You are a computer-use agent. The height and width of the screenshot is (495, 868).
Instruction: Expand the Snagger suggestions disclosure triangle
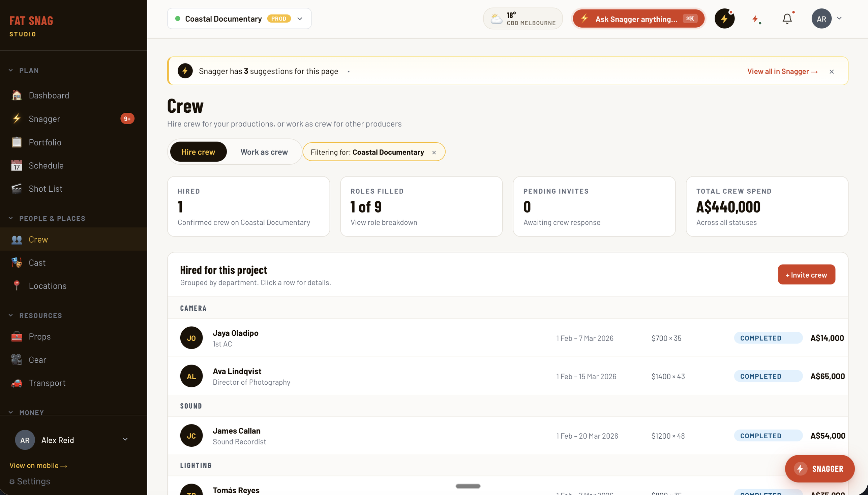coord(349,72)
